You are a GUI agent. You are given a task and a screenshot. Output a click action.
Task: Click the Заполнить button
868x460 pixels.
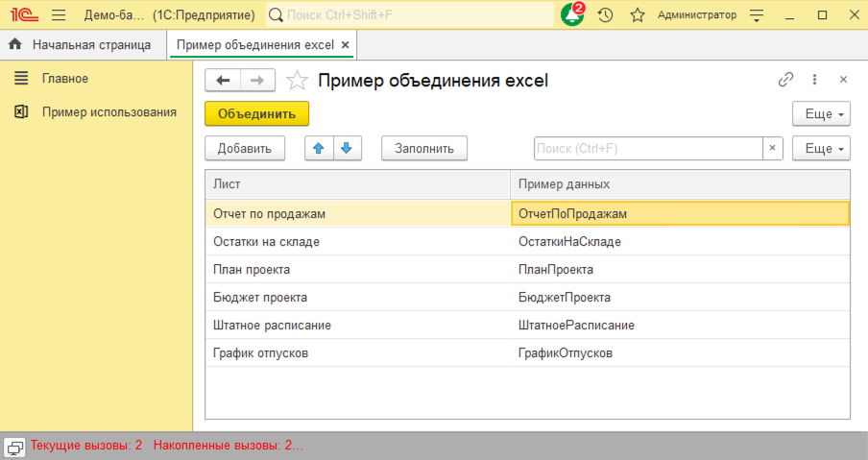424,148
